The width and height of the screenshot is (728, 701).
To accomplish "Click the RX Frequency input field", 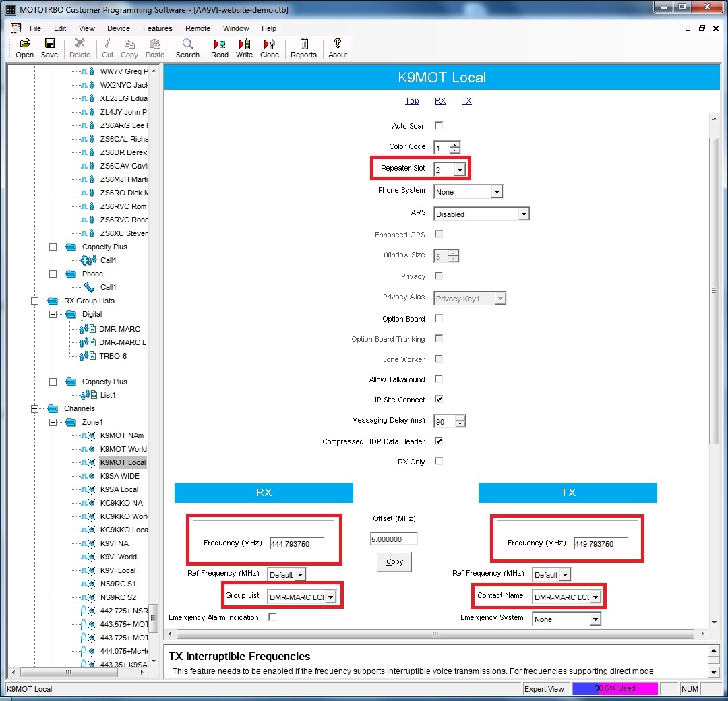I will click(297, 543).
